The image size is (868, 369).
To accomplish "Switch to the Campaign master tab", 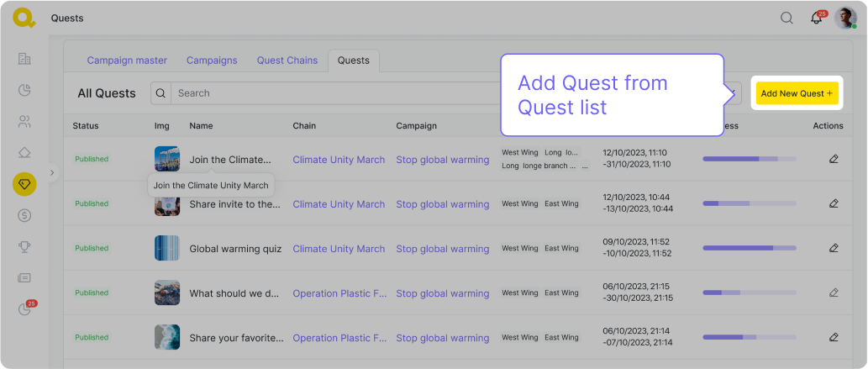I will 127,61.
